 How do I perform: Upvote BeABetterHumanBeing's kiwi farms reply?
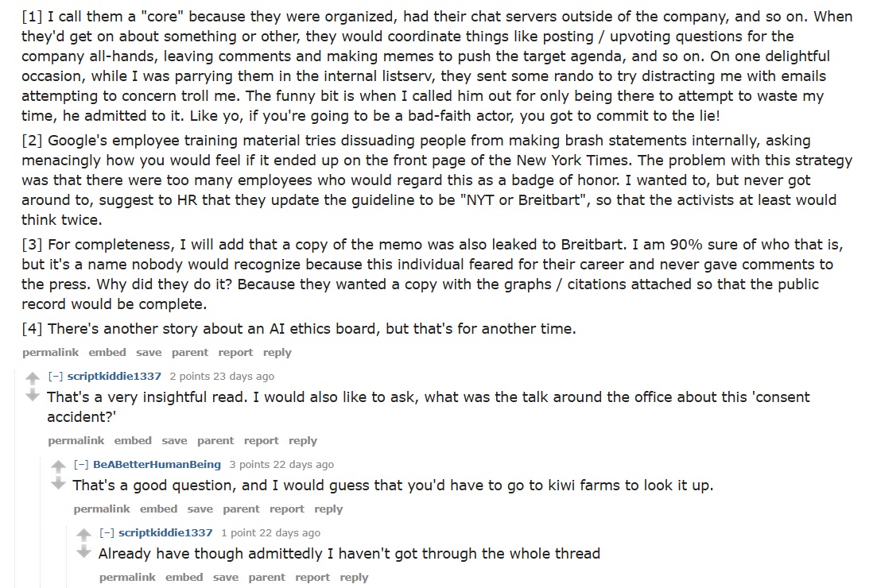58,466
